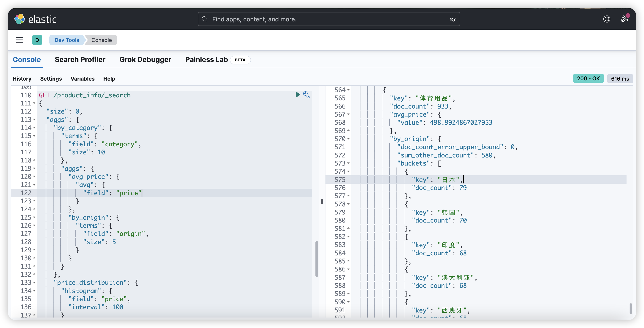
Task: Click the "size": 10 line
Action: [x=87, y=152]
